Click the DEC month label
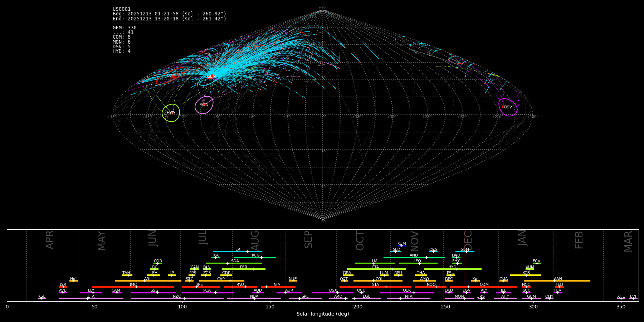Image resolution: width=644 pixels, height=322 pixels. pos(468,240)
